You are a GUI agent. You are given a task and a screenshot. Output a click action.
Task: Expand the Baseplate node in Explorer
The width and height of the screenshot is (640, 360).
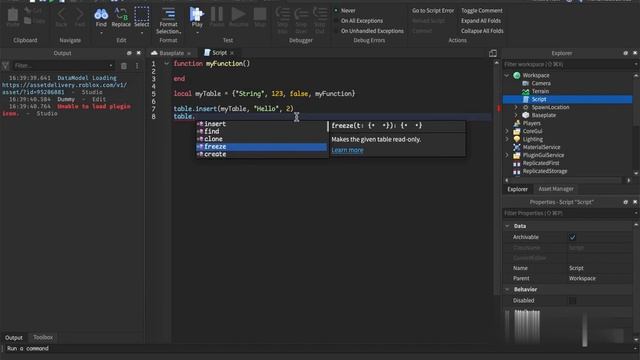click(x=516, y=116)
